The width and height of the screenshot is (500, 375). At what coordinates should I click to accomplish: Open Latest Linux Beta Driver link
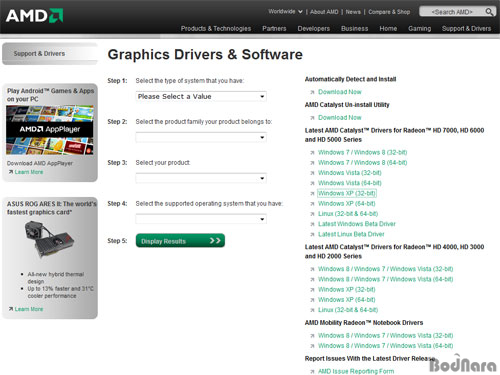pos(351,234)
